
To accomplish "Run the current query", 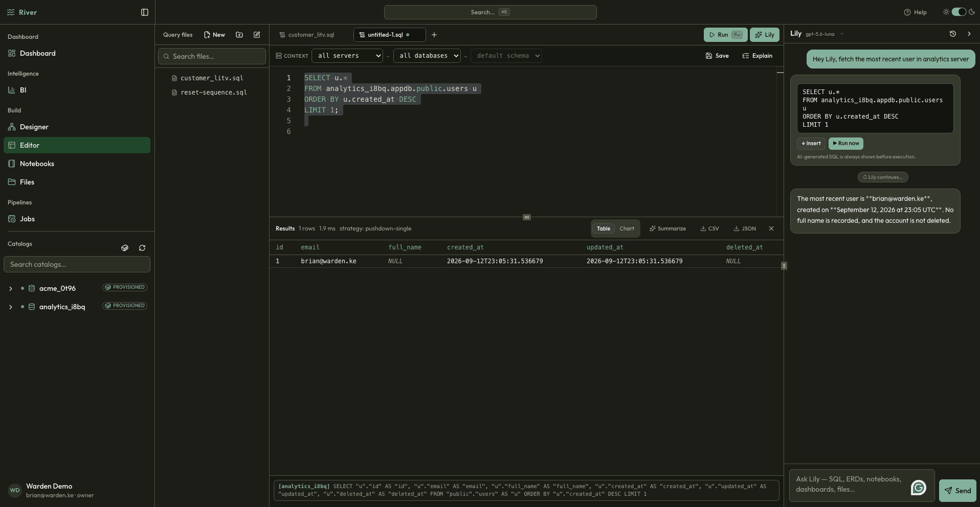I will pyautogui.click(x=725, y=35).
